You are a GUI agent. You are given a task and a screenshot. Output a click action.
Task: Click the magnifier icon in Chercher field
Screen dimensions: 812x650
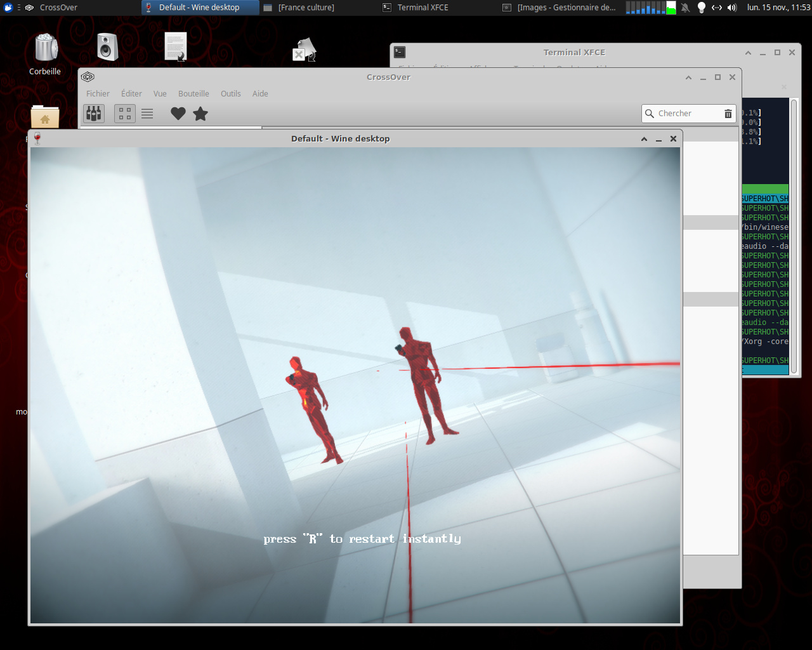tap(650, 114)
